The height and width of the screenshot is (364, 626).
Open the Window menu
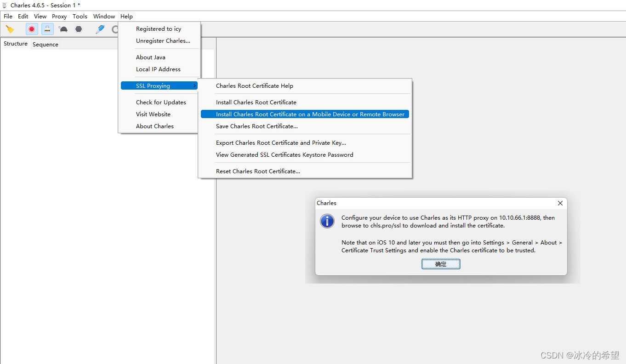[x=104, y=16]
